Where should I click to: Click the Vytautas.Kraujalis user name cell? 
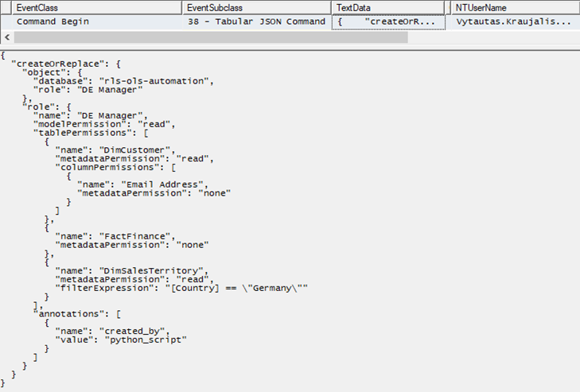[513, 21]
